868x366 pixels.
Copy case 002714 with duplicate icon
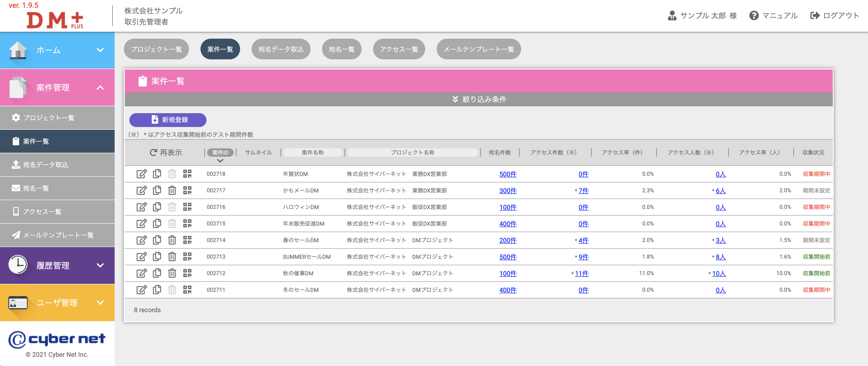[157, 240]
